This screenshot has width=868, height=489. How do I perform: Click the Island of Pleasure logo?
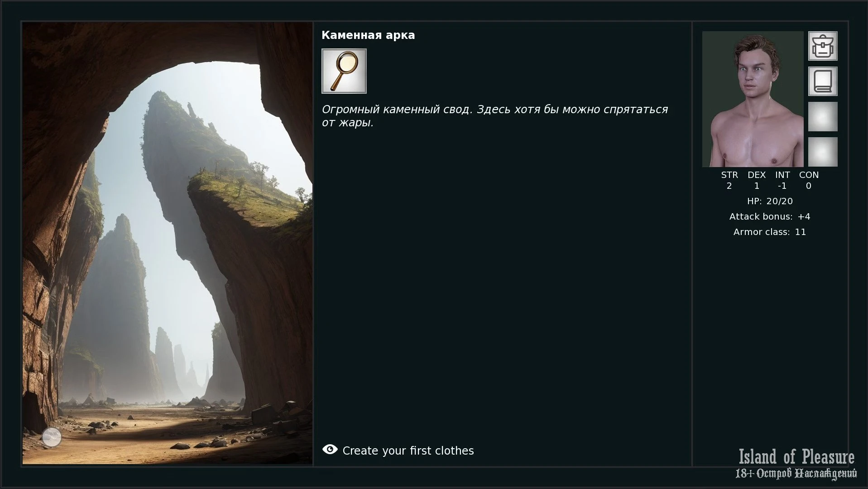coord(796,464)
